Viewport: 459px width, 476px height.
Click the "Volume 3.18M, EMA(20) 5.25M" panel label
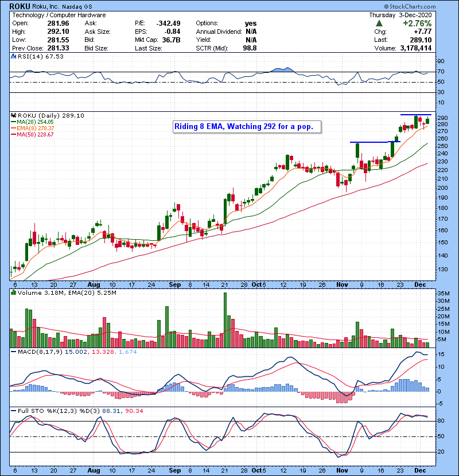67,292
